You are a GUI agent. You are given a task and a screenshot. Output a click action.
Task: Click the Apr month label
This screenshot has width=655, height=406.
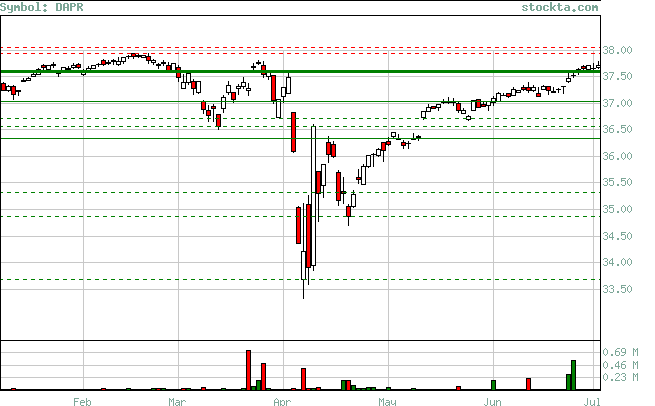[x=282, y=401]
